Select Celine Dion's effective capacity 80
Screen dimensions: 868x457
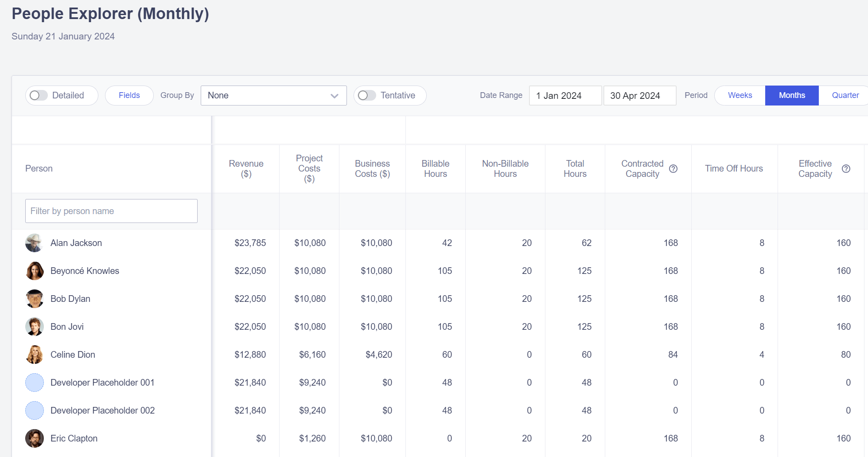(x=846, y=355)
